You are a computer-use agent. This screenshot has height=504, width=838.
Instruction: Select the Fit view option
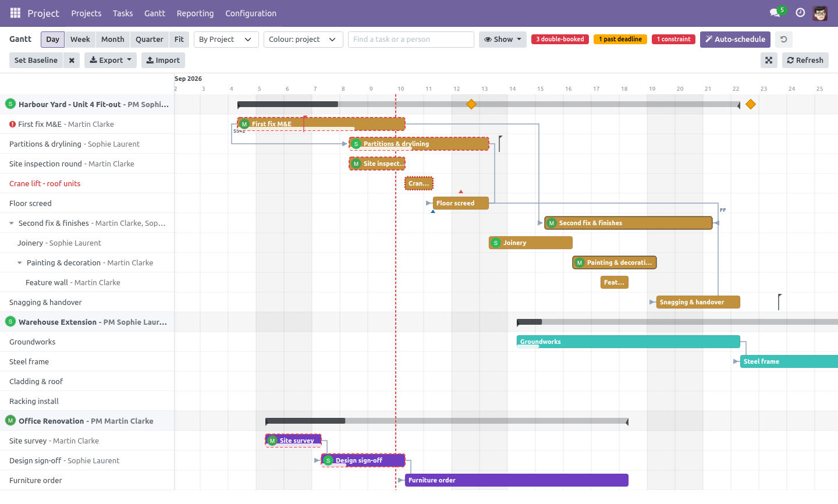click(x=179, y=40)
